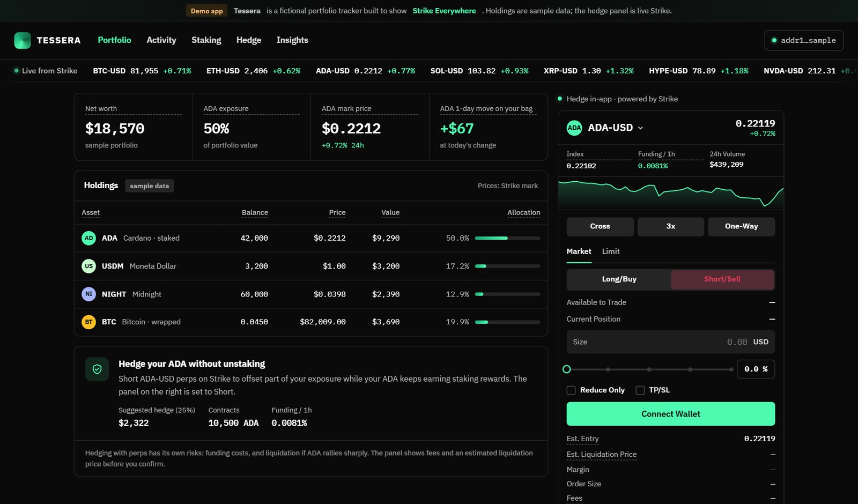Viewport: 858px width, 504px height.
Task: Click the Size USD input field
Action: coord(670,342)
